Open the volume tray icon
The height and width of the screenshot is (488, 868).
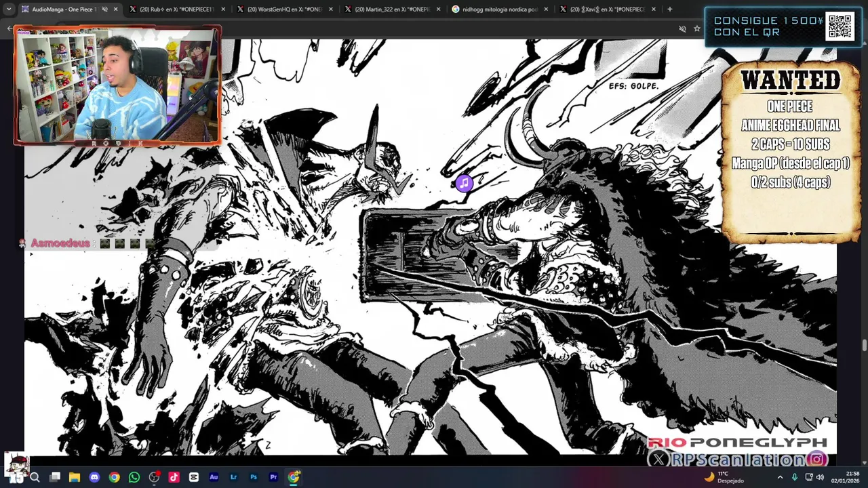821,477
